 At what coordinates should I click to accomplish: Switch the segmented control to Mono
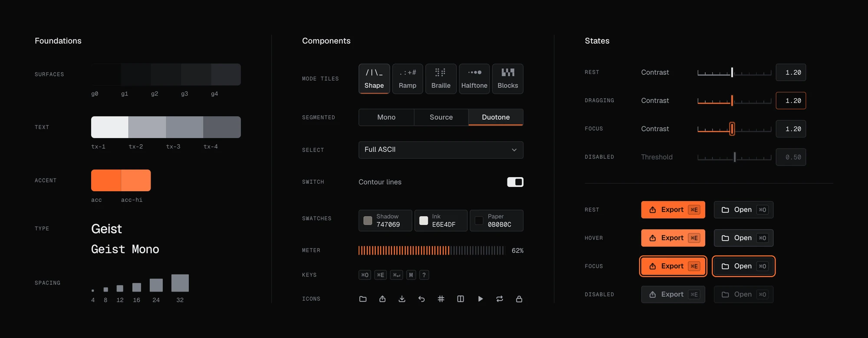pos(386,117)
